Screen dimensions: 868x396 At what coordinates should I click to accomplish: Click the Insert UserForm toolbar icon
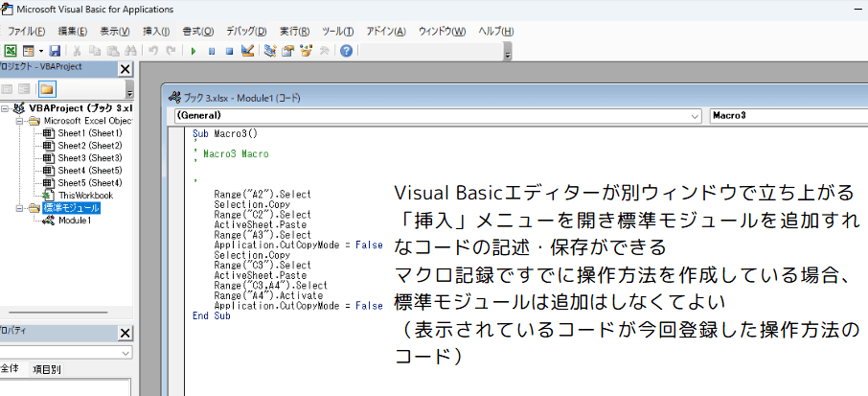tap(28, 51)
